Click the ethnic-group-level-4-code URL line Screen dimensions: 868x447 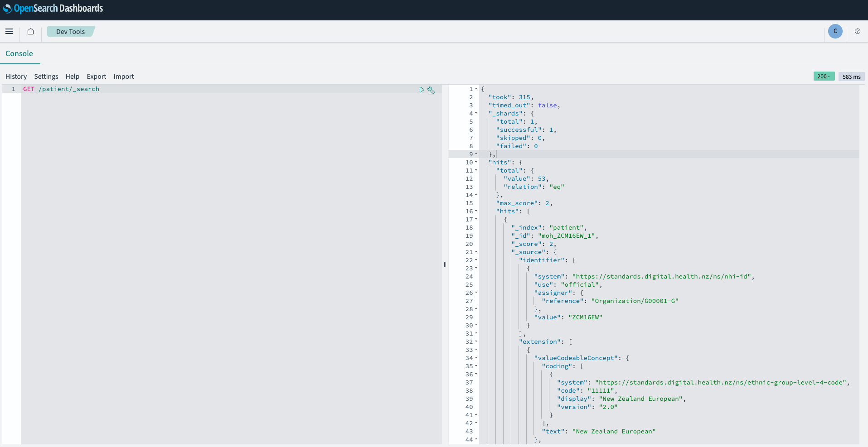703,383
